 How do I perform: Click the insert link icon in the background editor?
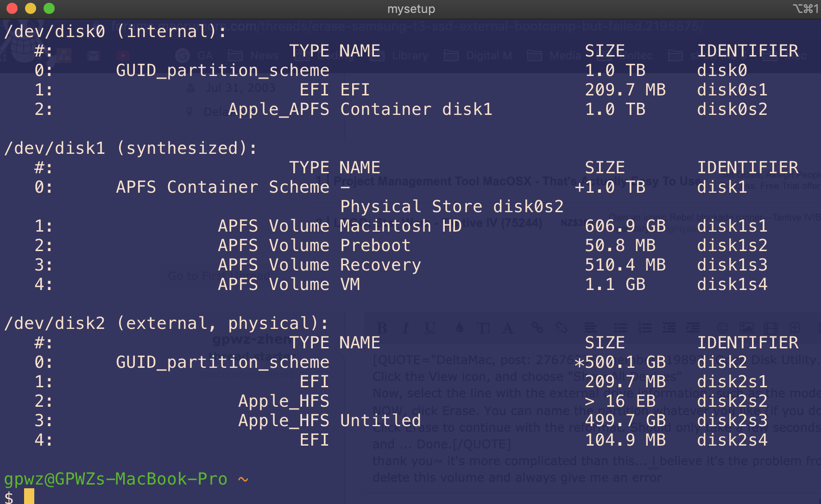click(x=537, y=328)
